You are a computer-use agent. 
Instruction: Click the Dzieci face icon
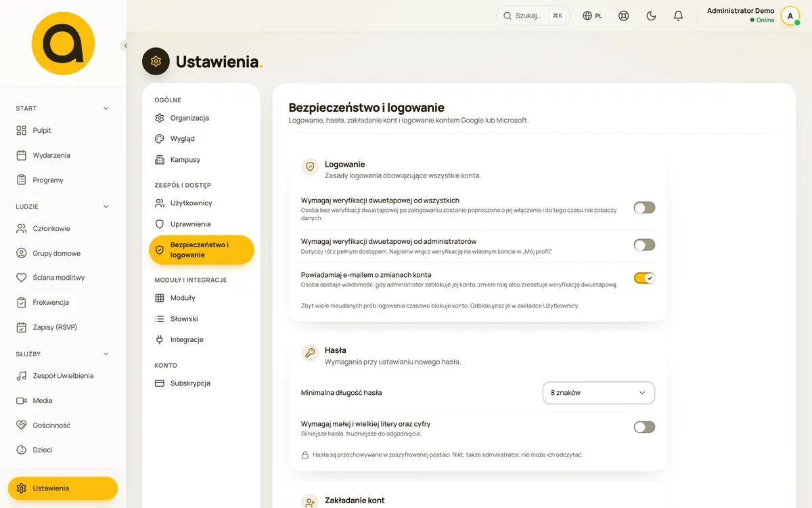22,450
